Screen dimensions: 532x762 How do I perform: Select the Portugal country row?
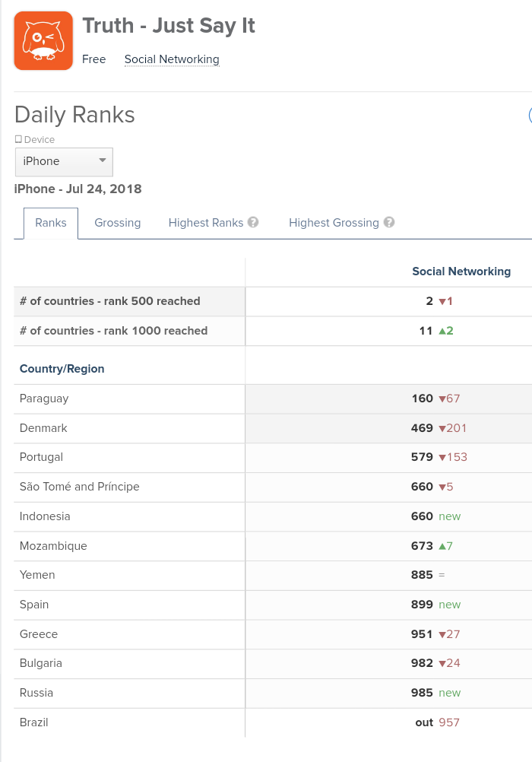click(x=42, y=457)
